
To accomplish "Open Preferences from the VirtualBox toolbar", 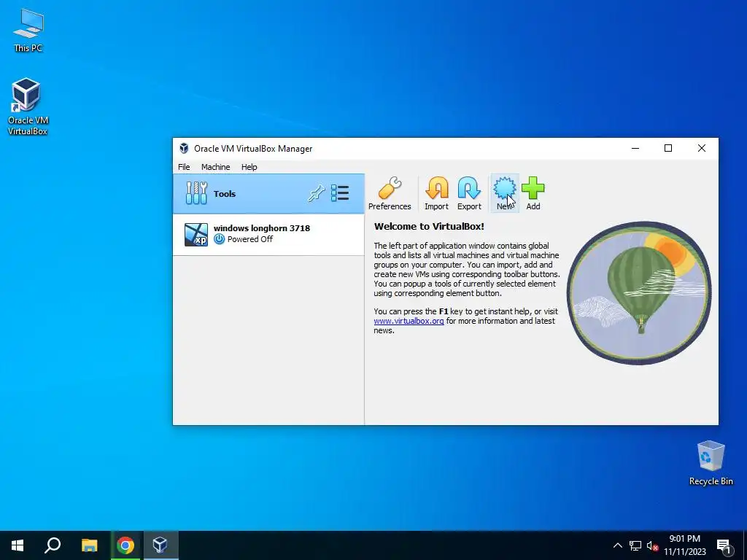I will click(390, 194).
